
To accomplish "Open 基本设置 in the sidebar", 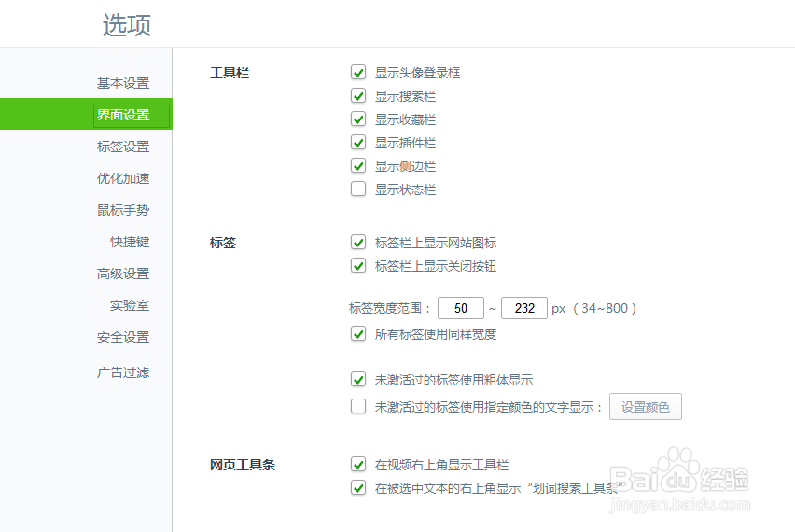I will point(123,83).
